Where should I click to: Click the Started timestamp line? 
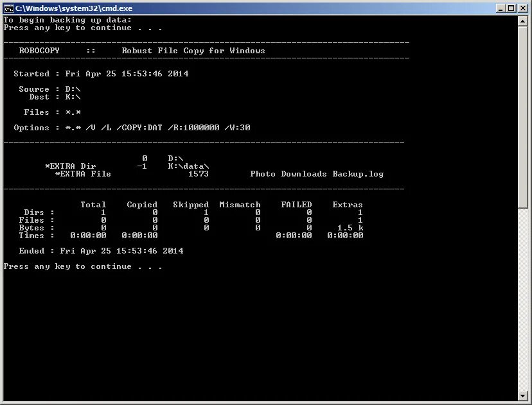pos(101,74)
